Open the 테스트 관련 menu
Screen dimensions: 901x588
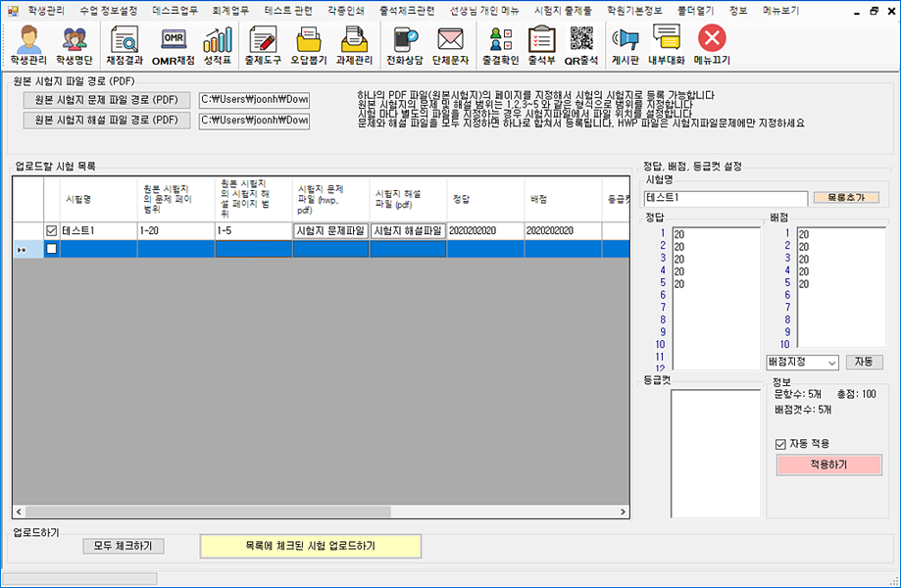point(288,11)
